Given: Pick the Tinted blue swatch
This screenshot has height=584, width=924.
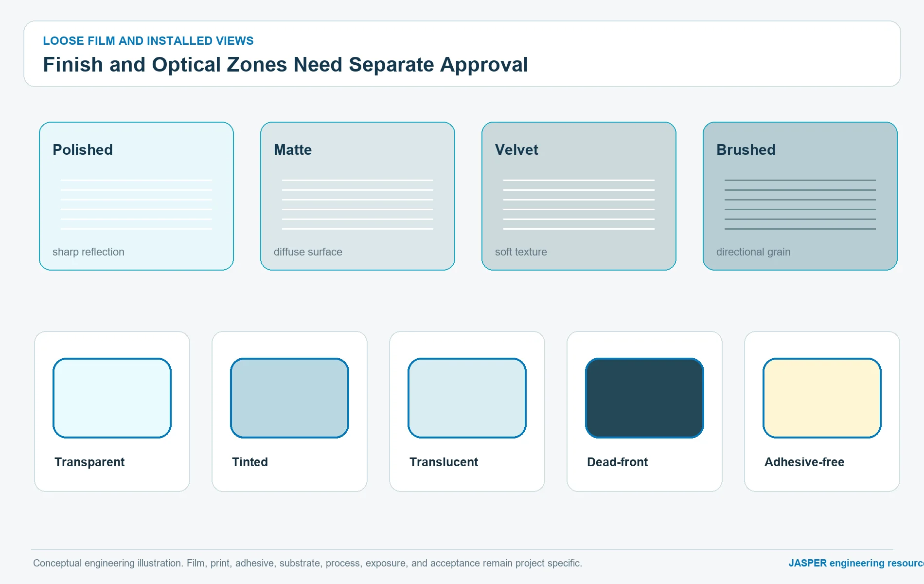Looking at the screenshot, I should [289, 398].
